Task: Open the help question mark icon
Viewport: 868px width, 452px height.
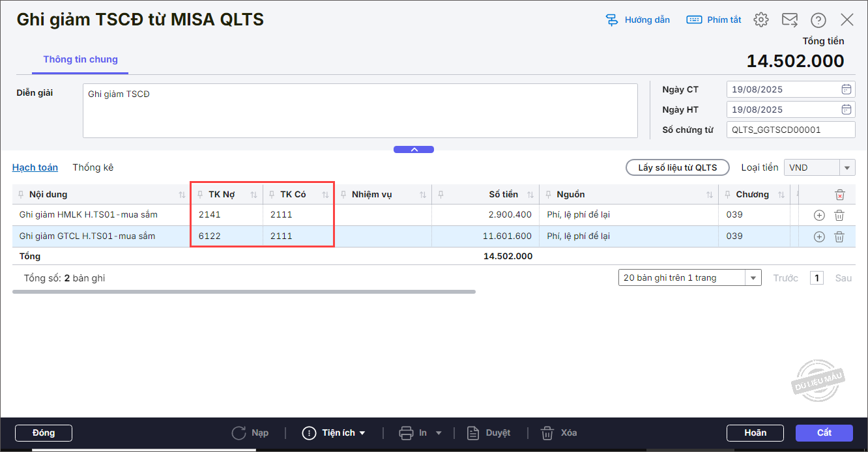Action: click(818, 20)
